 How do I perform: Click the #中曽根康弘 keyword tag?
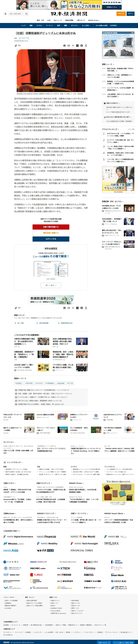(50, 383)
